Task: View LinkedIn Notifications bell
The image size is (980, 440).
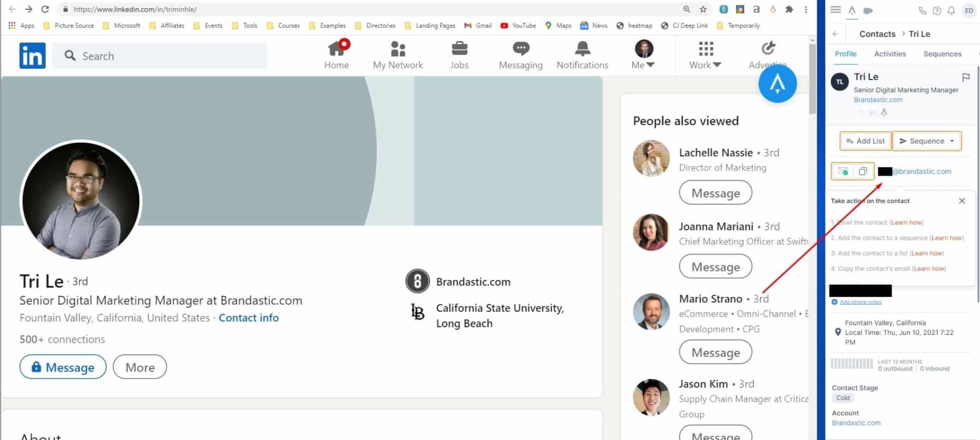Action: (x=583, y=55)
